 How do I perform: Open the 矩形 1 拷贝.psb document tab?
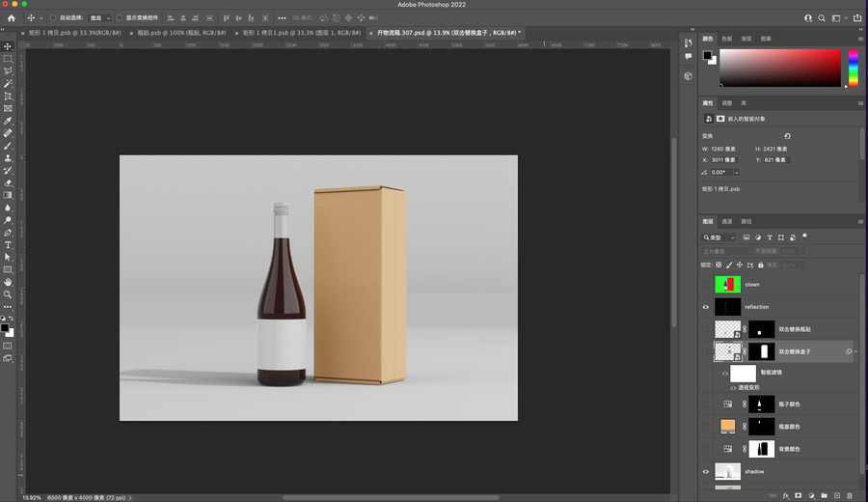pos(74,33)
